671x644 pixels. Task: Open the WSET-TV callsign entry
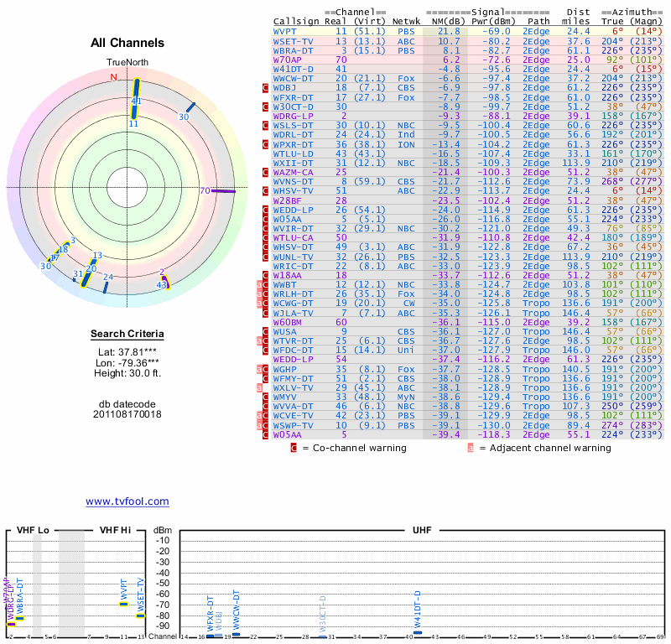pos(294,40)
